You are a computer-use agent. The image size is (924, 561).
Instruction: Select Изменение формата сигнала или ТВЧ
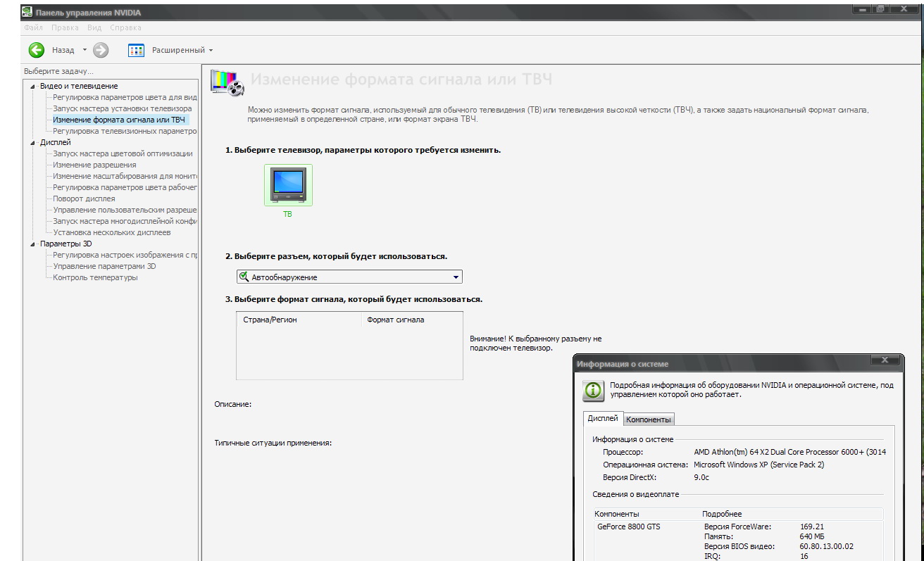click(119, 120)
